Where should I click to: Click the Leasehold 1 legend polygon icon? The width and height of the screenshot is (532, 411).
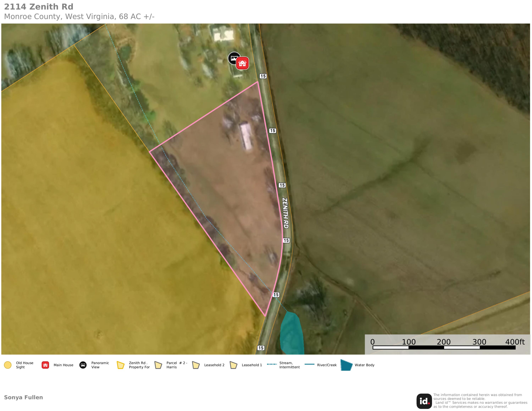pos(234,365)
